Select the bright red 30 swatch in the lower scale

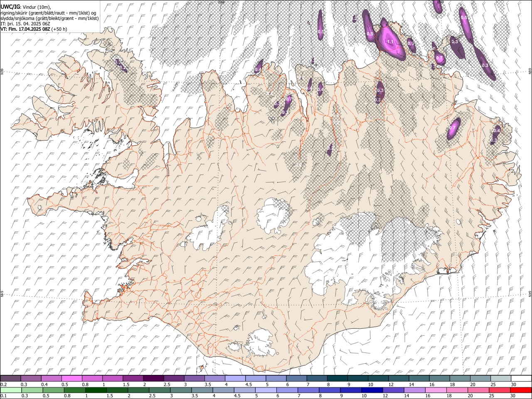pyautogui.click(x=521, y=390)
